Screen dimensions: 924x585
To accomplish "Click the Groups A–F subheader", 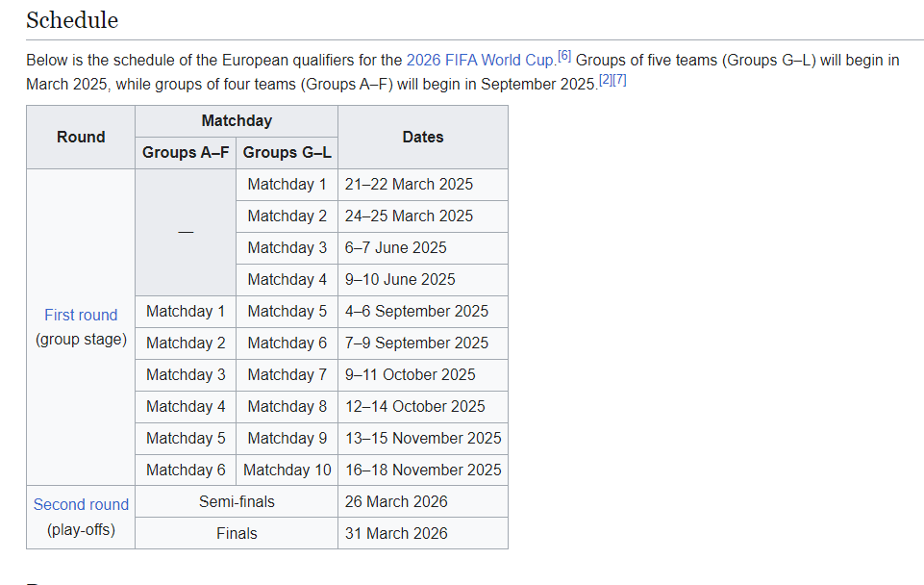I will click(186, 152).
